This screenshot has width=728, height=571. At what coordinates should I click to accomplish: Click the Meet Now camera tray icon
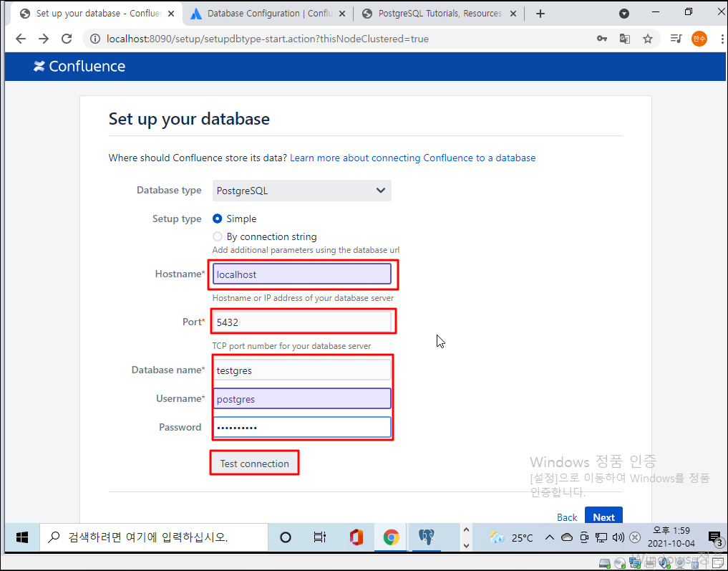click(x=584, y=537)
